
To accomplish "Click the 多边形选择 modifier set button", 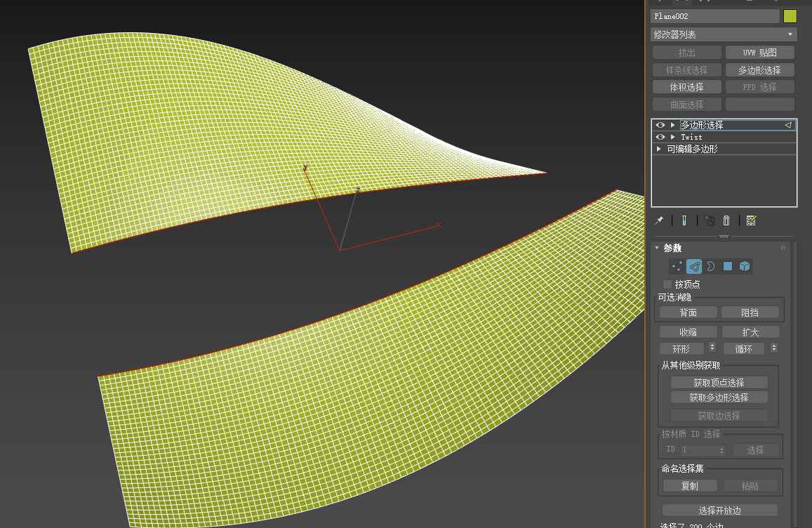I will tap(759, 70).
